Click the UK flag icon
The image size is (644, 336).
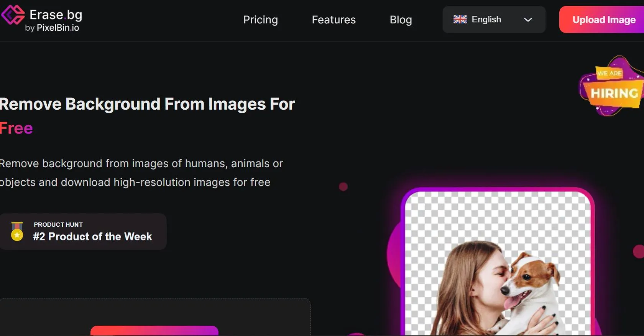[x=460, y=20]
